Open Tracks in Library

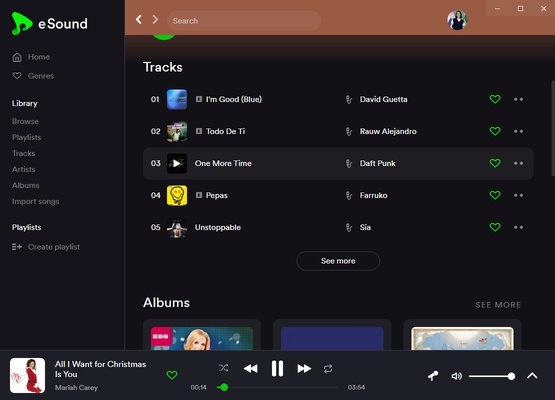coord(23,153)
